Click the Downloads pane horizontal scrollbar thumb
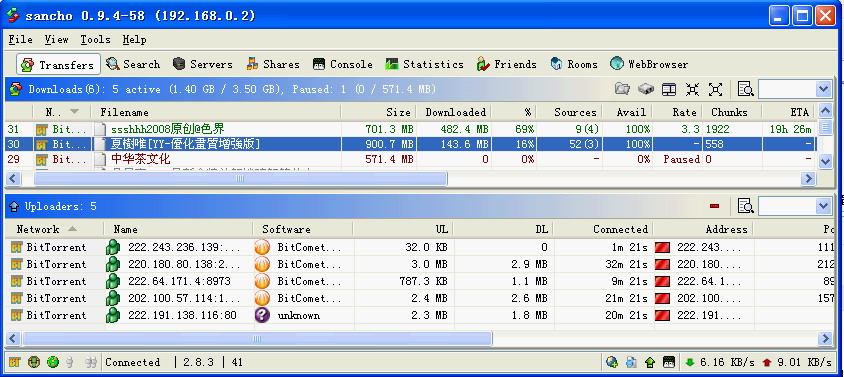 pos(240,178)
